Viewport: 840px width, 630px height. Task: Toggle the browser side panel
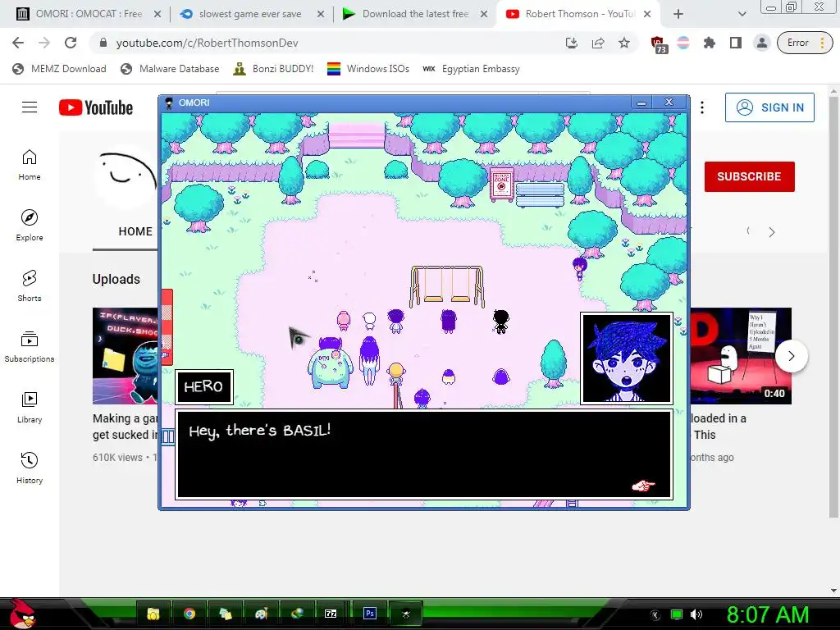point(736,43)
